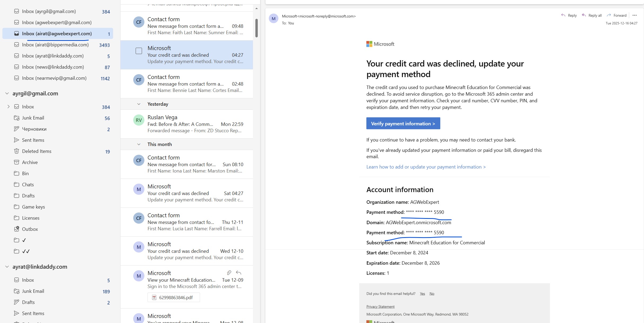Click the Reply arrow icon
Viewport: 644px width, 323px height.
tap(563, 15)
